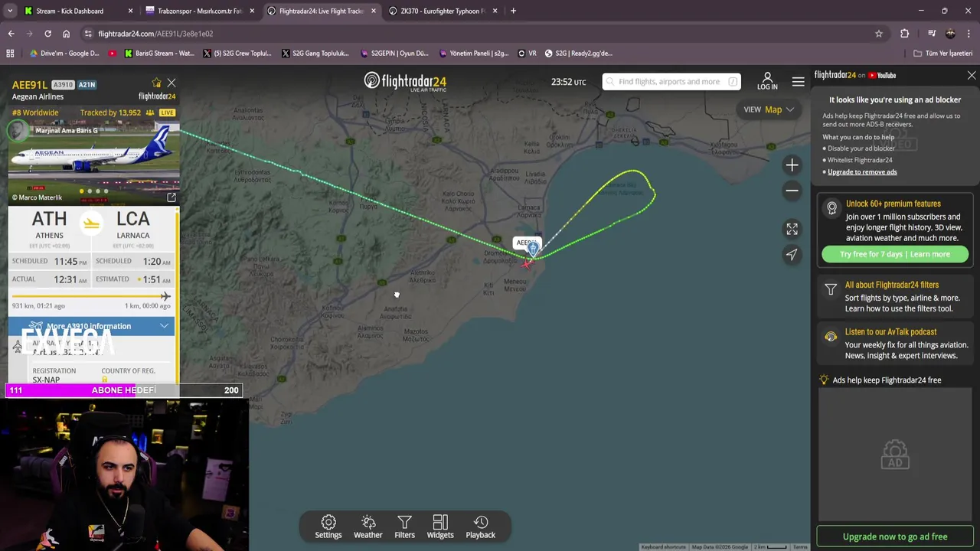Open ATH Athens departure airport
Image resolution: width=980 pixels, height=551 pixels.
tap(49, 225)
